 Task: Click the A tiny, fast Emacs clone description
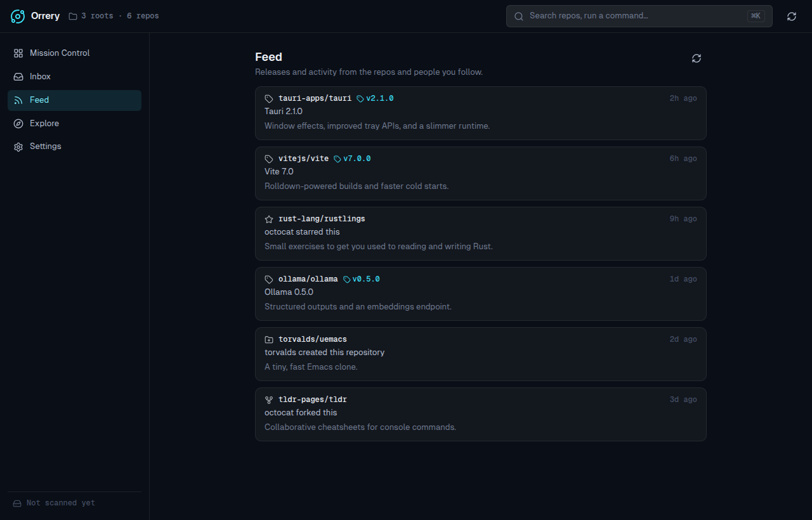coord(311,367)
